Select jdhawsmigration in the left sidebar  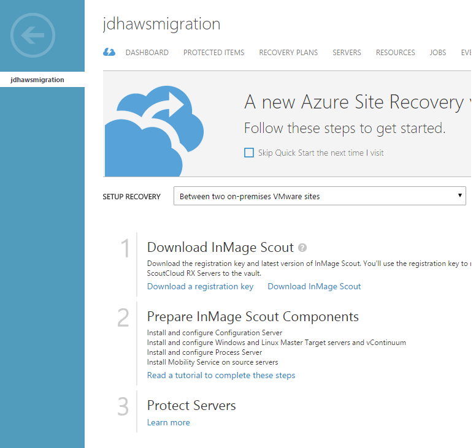[x=42, y=80]
